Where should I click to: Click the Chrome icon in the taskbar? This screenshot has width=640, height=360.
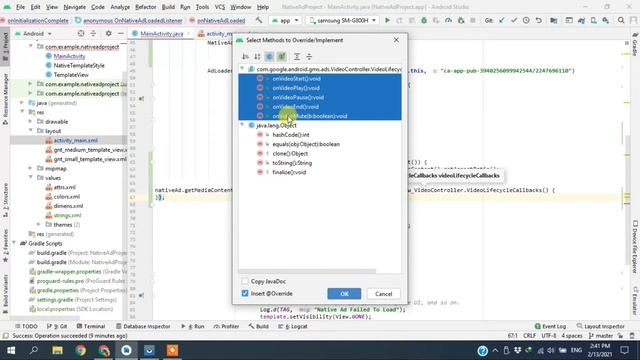point(80,351)
